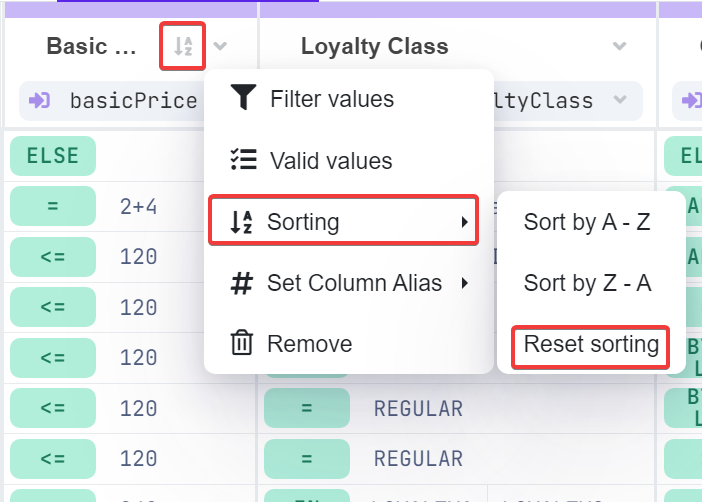Click the purple arrow icon beside basicPrice
This screenshot has height=502, width=702.
tap(40, 100)
